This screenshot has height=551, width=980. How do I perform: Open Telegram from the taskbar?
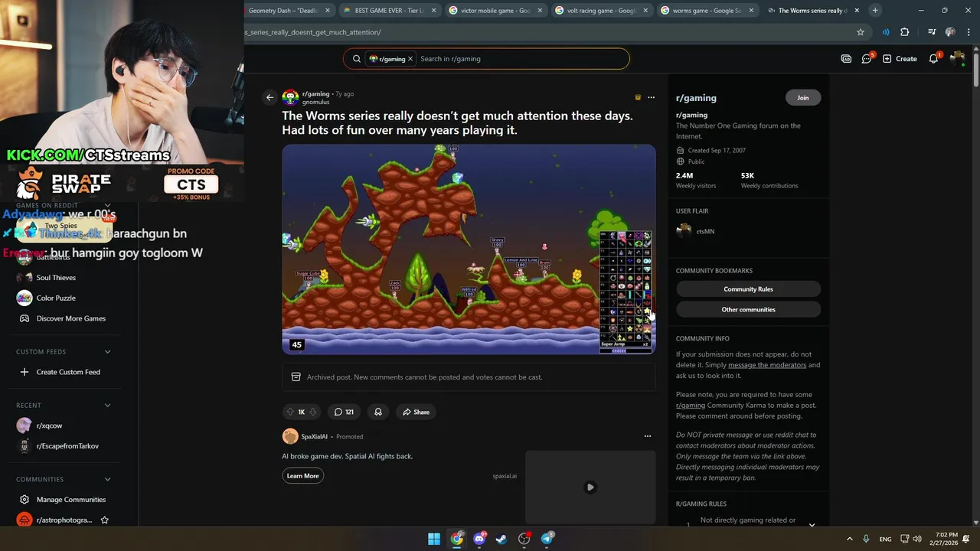click(x=547, y=539)
